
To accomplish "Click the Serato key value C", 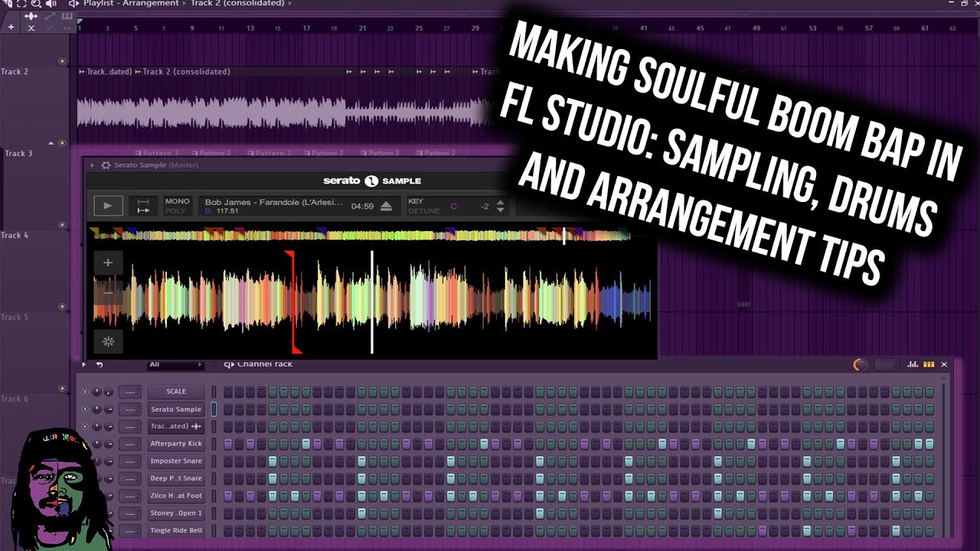I will pos(453,207).
